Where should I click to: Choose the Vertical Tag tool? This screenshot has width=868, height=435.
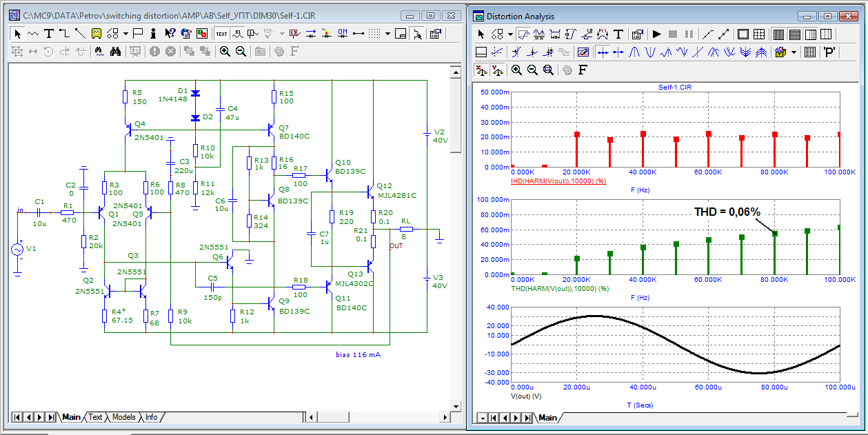[571, 34]
